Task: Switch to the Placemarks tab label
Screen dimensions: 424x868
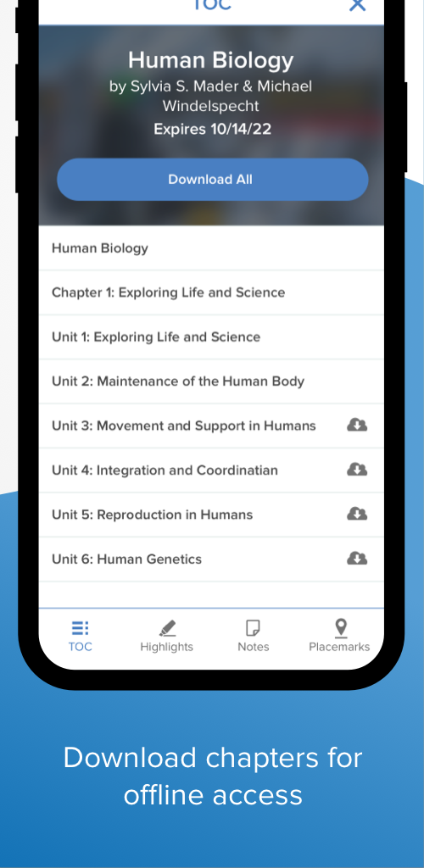Action: (339, 647)
